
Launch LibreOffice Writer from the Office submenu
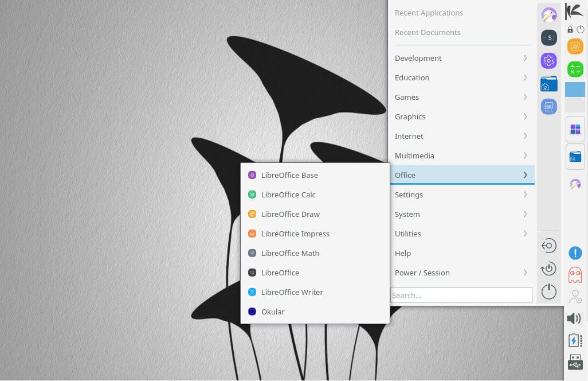[291, 292]
